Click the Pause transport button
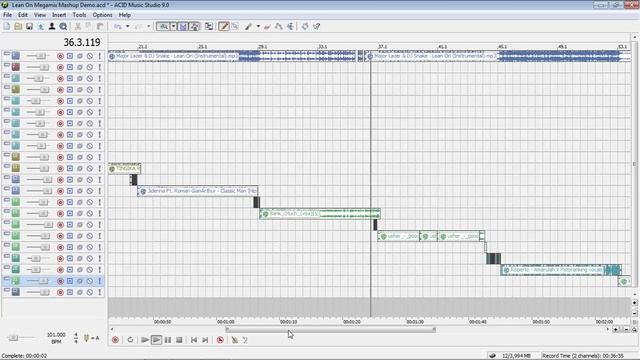640x360 pixels. click(x=168, y=340)
